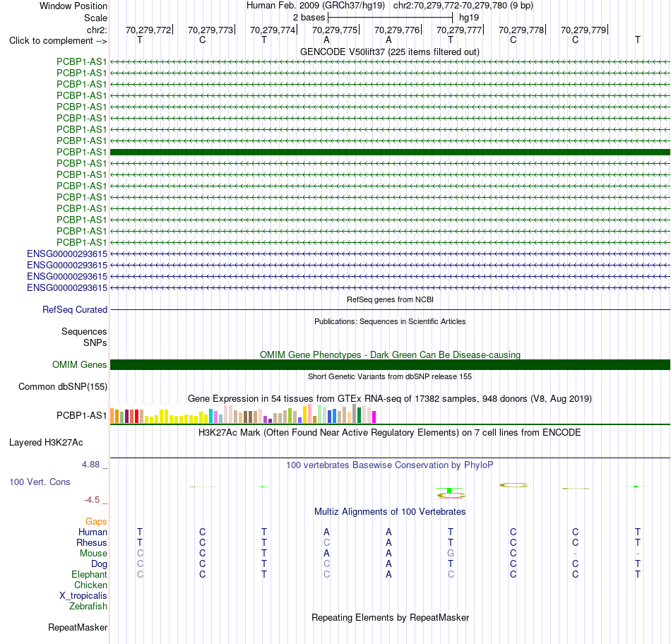Open the 'GENCODE V50lift37 (225 items filtered out)' track title

coord(390,52)
